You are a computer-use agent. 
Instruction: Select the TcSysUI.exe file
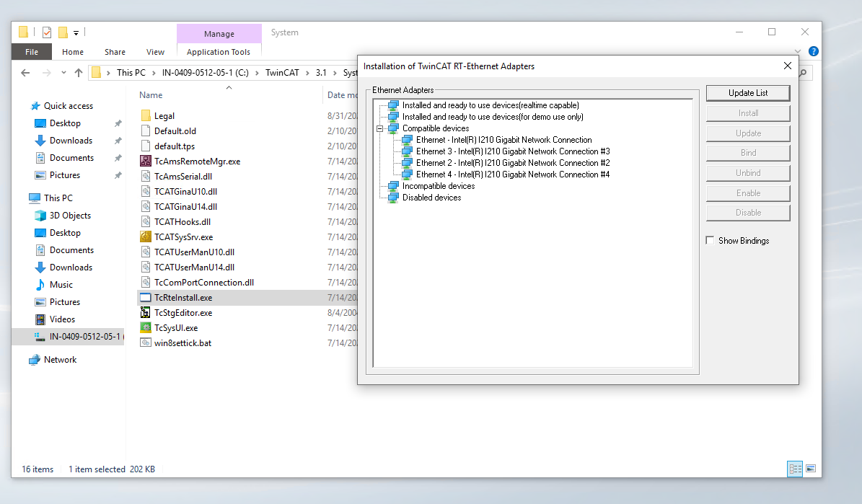[176, 328]
